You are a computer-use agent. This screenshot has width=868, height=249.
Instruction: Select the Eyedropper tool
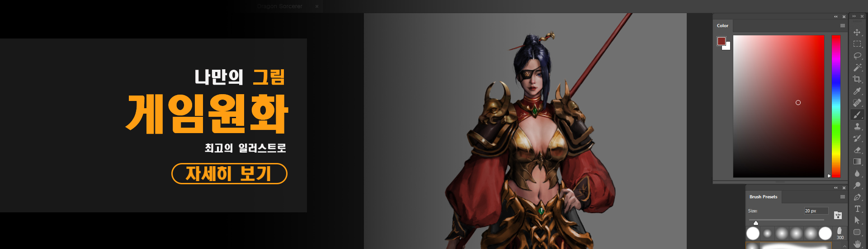tap(857, 91)
